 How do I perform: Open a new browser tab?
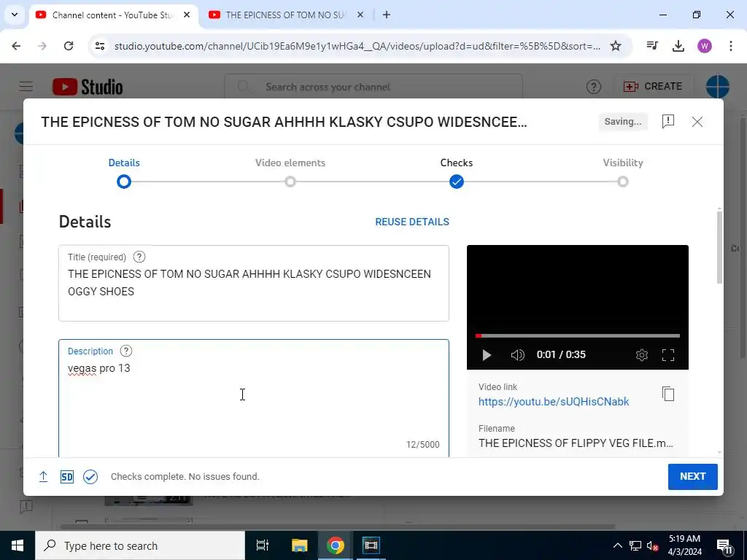[387, 15]
